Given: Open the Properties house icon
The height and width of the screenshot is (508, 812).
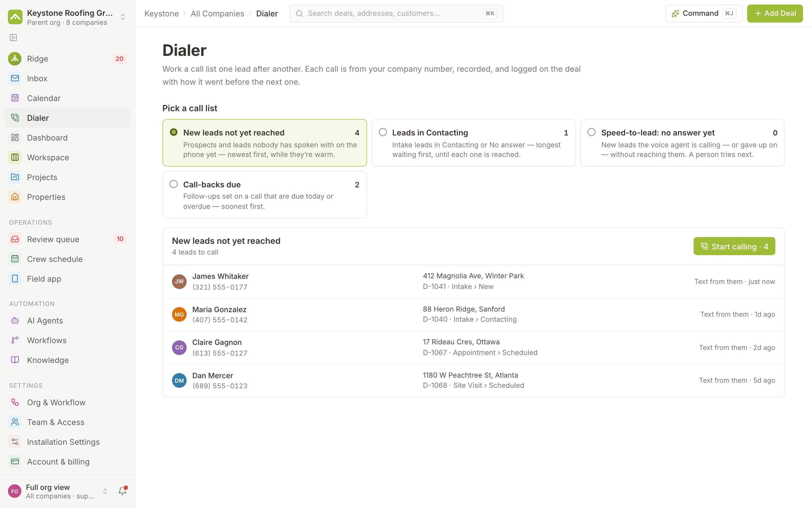Looking at the screenshot, I should coord(15,197).
